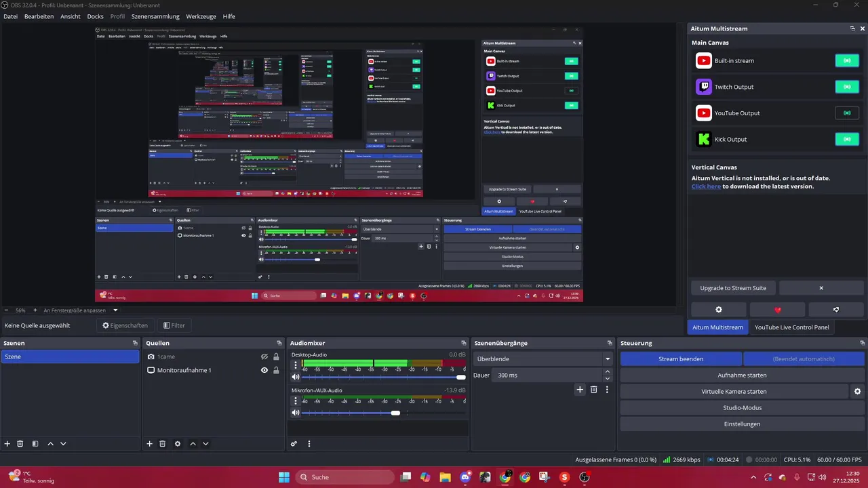Click the 'Click here' download link
Image resolution: width=868 pixels, height=488 pixels.
click(706, 186)
